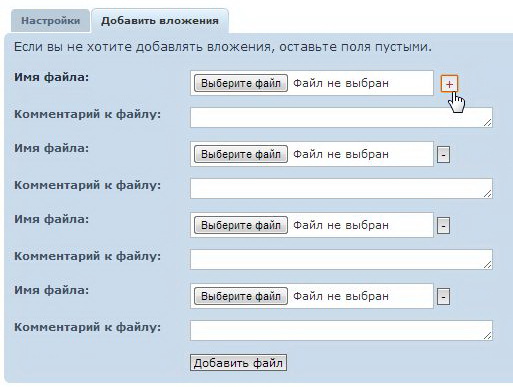Submit with the Добавить файл button
This screenshot has width=513, height=387.
(238, 363)
